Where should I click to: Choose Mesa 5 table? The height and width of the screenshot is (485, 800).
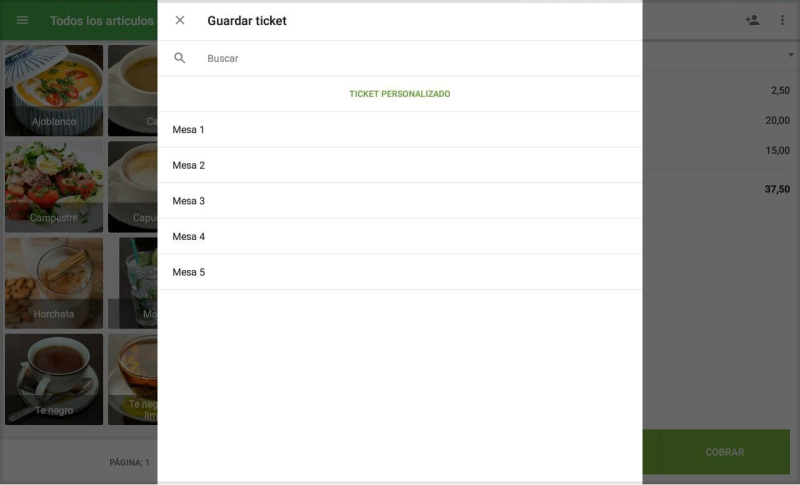(x=400, y=272)
